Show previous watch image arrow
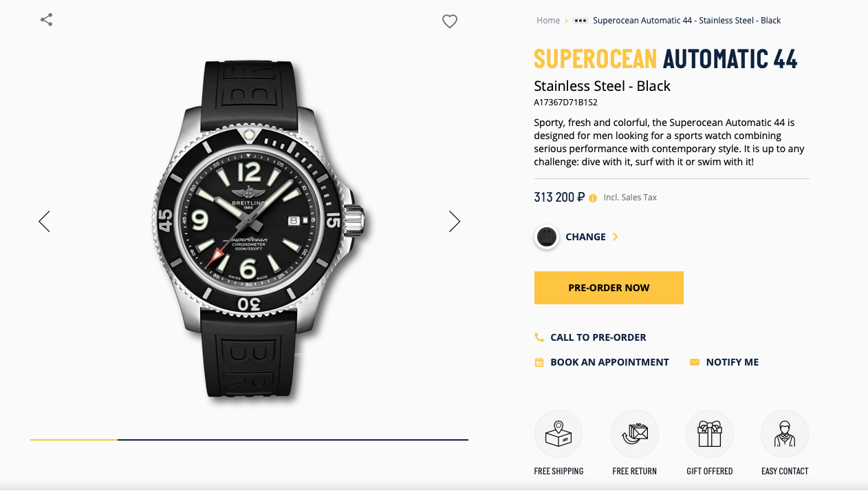 coord(45,221)
